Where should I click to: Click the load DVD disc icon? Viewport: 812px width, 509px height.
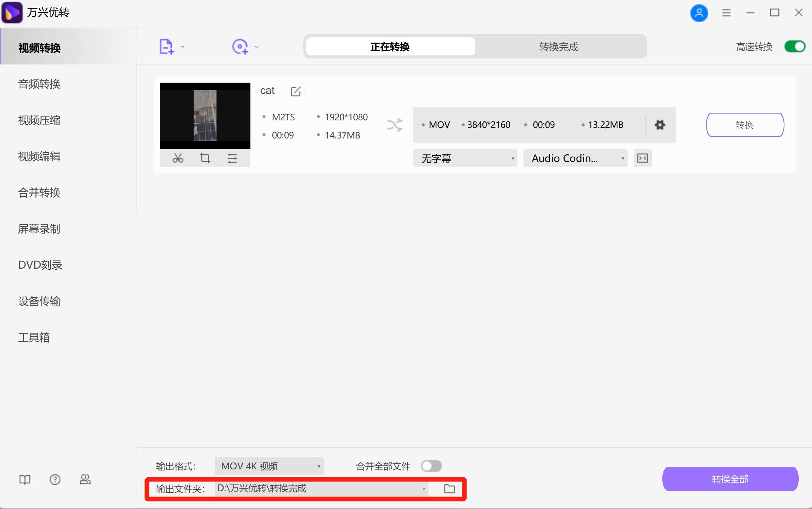click(240, 46)
